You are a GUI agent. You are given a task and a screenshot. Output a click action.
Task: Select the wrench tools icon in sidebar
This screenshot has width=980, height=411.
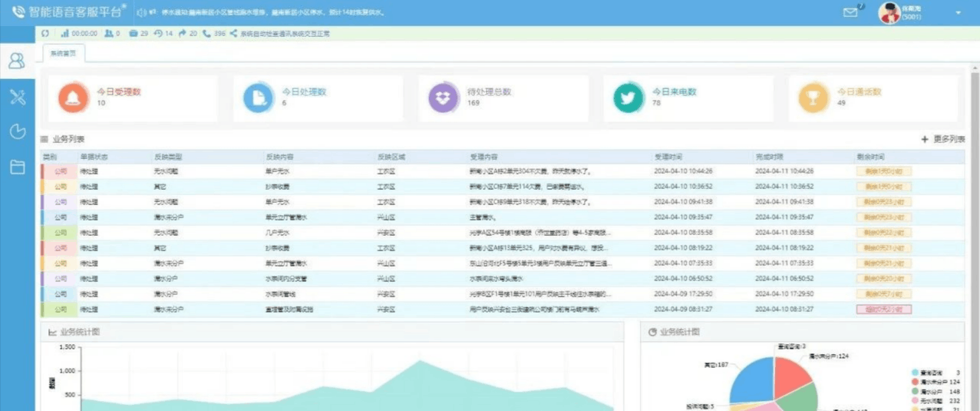click(x=17, y=97)
